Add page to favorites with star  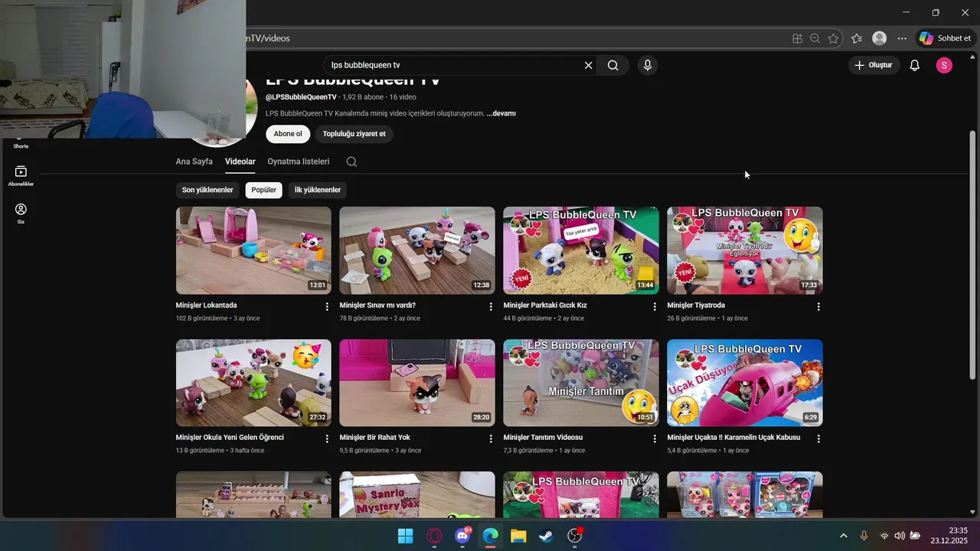833,38
